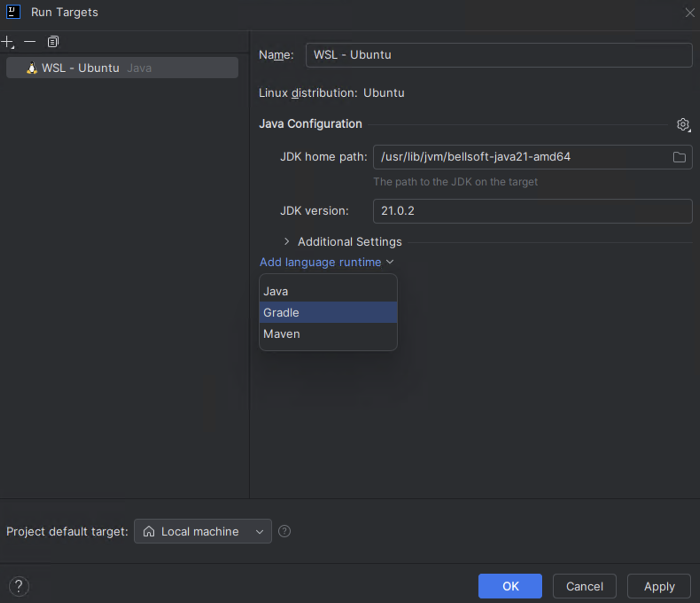Image resolution: width=700 pixels, height=603 pixels.
Task: Click the add new target plus icon
Action: coord(8,42)
